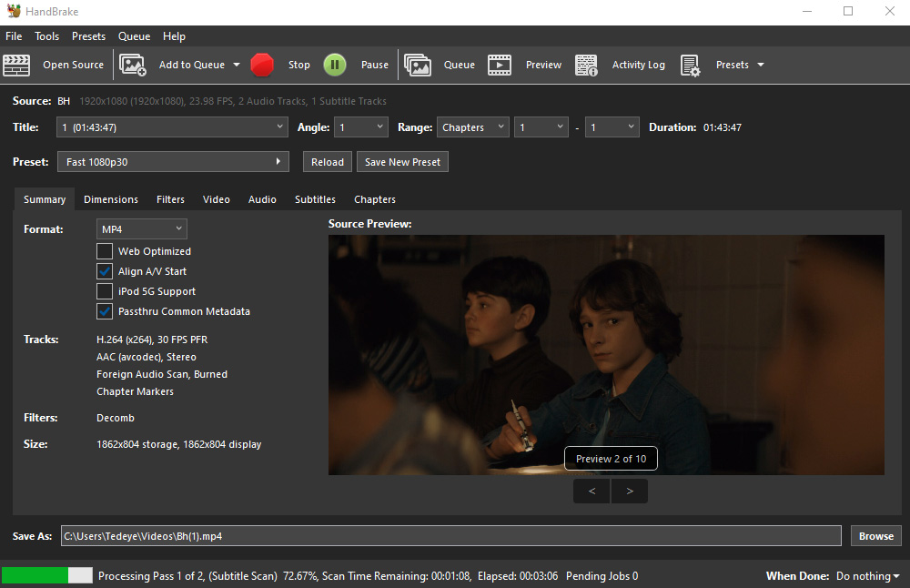Uncheck the Align A/V Start checkbox
This screenshot has height=588, width=910.
[105, 271]
